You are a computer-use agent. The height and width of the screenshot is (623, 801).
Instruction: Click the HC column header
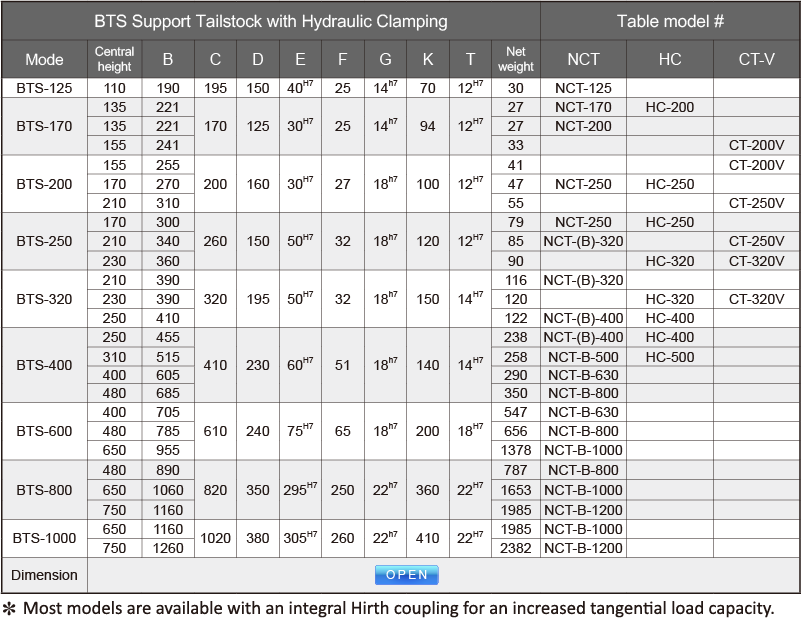pos(670,59)
